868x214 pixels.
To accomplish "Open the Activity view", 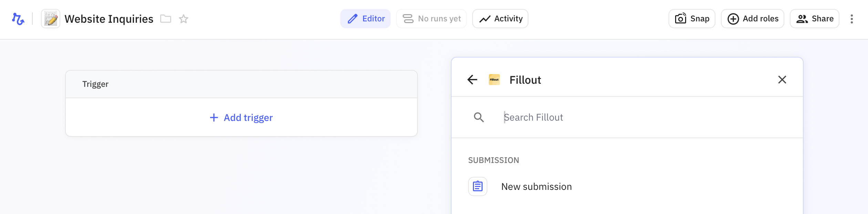I will (500, 19).
